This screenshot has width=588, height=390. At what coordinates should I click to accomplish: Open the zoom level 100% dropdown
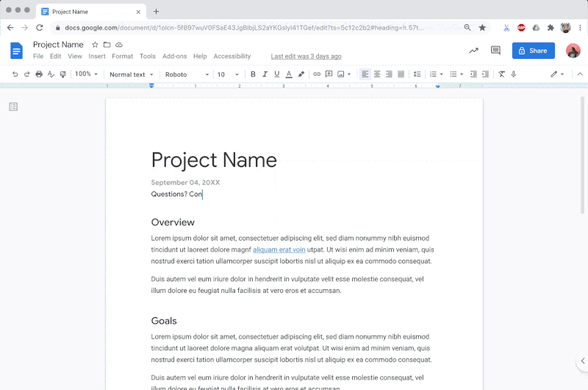tap(86, 74)
